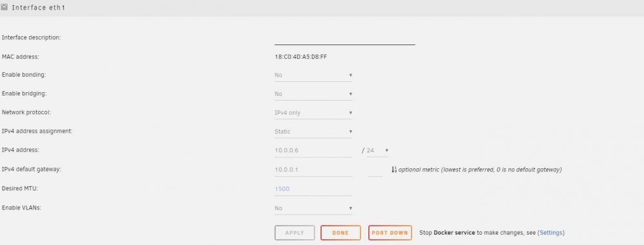Click the IPv4 address assignment label
This screenshot has width=644, height=245.
37,131
